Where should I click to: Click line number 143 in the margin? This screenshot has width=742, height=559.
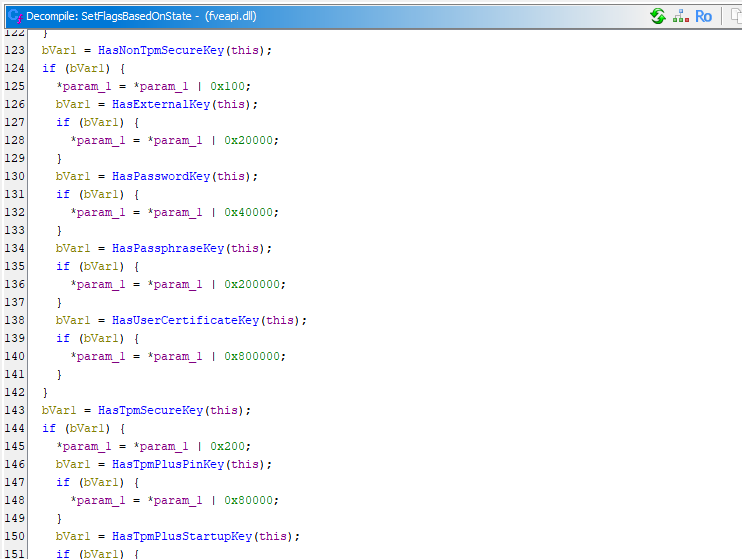point(14,410)
